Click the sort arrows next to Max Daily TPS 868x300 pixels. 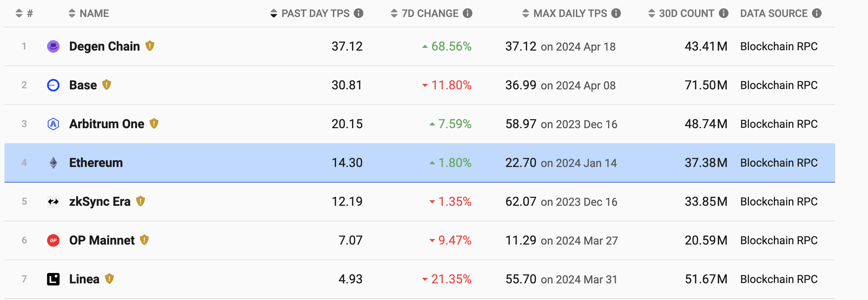click(526, 13)
